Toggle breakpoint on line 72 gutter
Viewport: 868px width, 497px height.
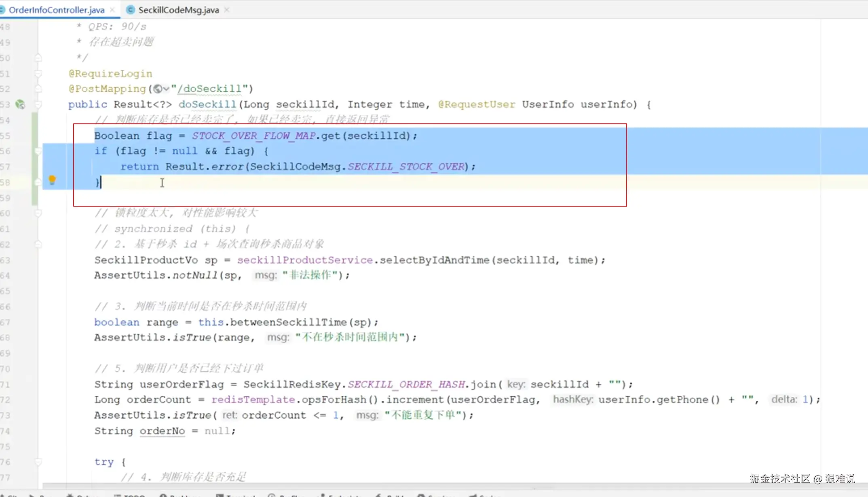(20, 400)
